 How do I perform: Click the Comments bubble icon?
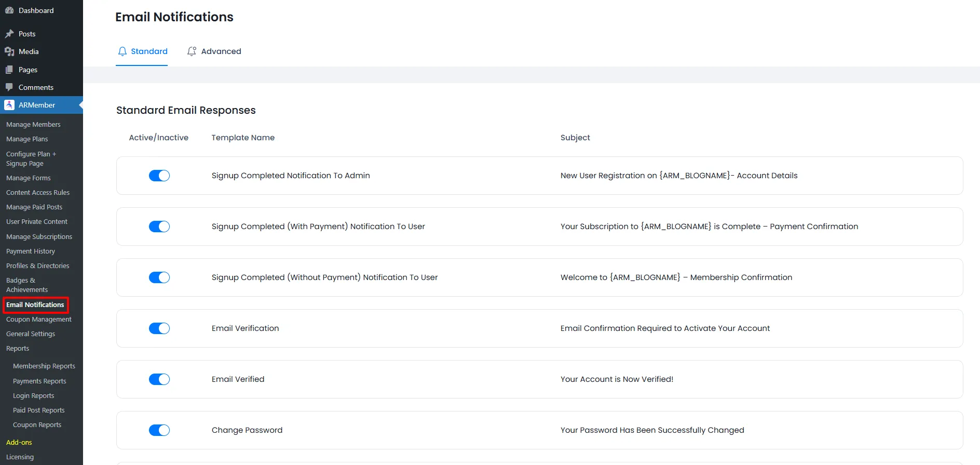point(9,87)
